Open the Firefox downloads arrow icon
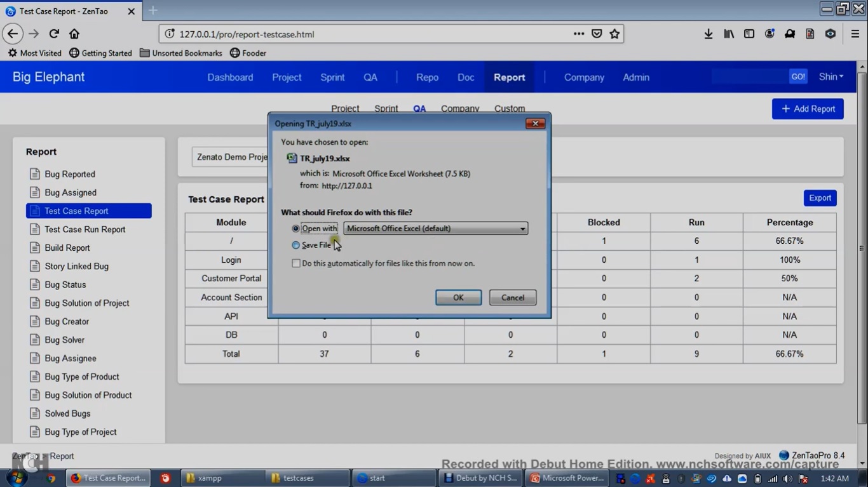 (709, 34)
